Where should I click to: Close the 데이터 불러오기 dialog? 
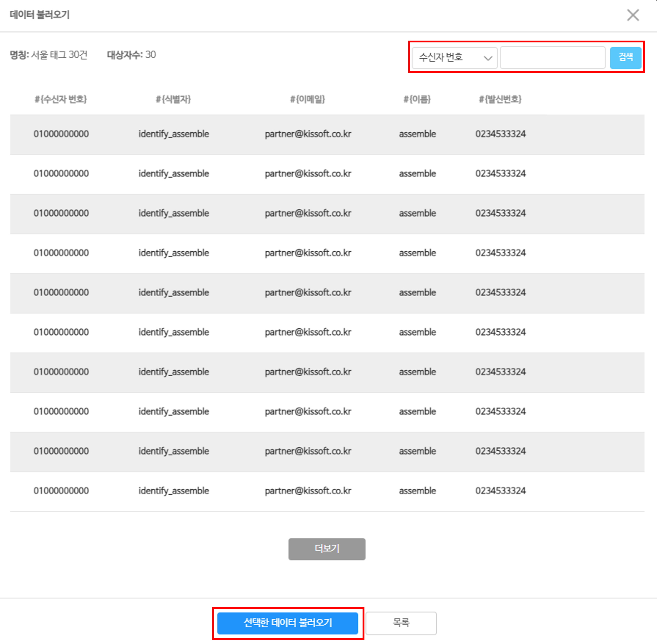(633, 15)
